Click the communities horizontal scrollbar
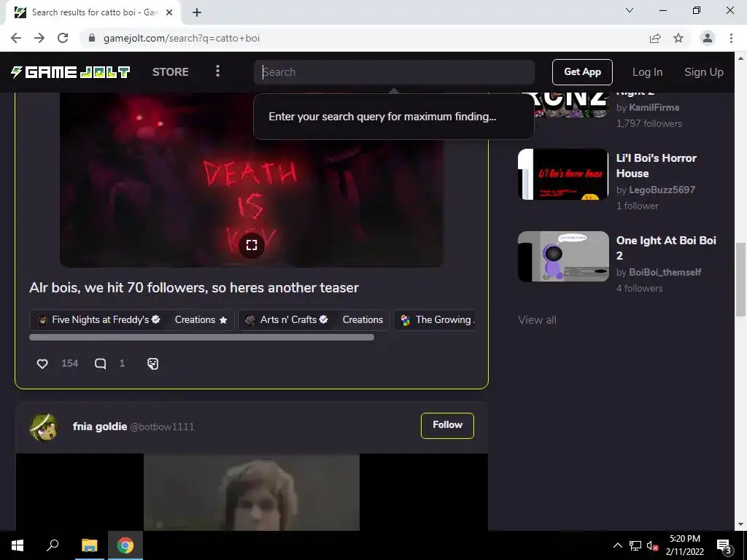Screen dimensions: 747x560 (x=201, y=337)
